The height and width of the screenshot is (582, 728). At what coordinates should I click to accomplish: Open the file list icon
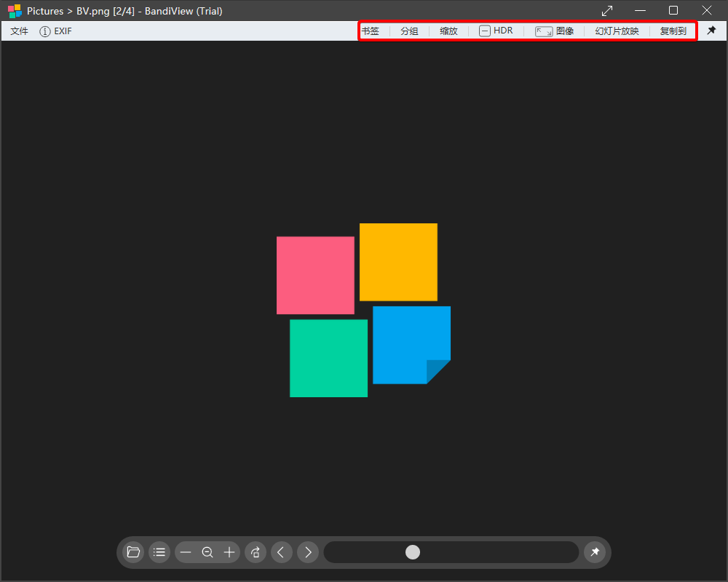(x=159, y=552)
